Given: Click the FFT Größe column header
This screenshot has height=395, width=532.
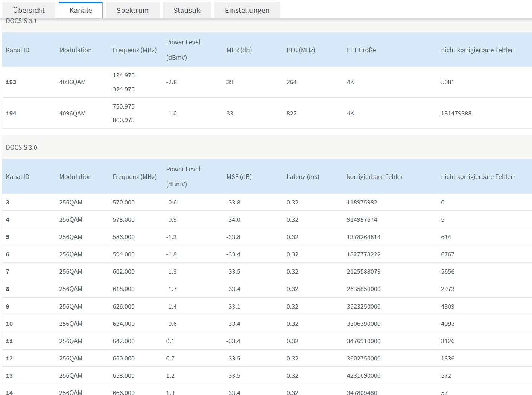Looking at the screenshot, I should tap(361, 50).
